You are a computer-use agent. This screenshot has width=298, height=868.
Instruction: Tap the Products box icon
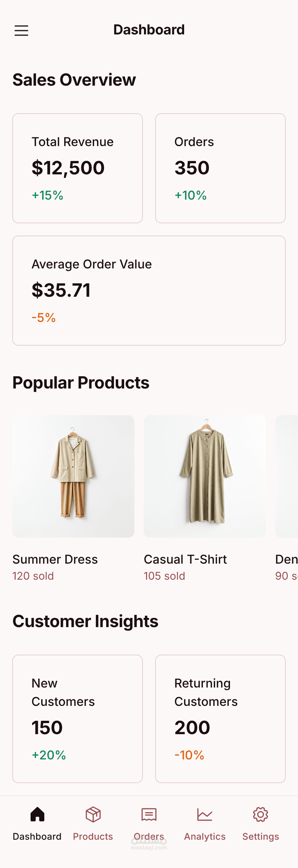point(93,814)
